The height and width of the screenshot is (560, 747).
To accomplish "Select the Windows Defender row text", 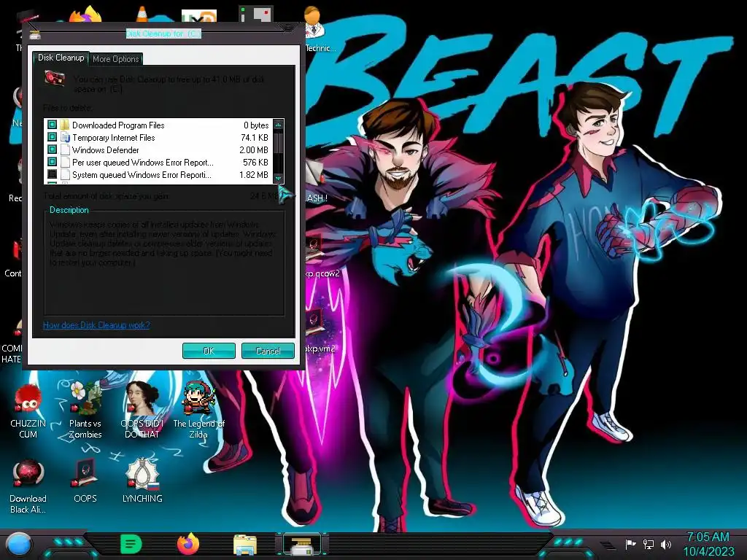I will pos(105,150).
